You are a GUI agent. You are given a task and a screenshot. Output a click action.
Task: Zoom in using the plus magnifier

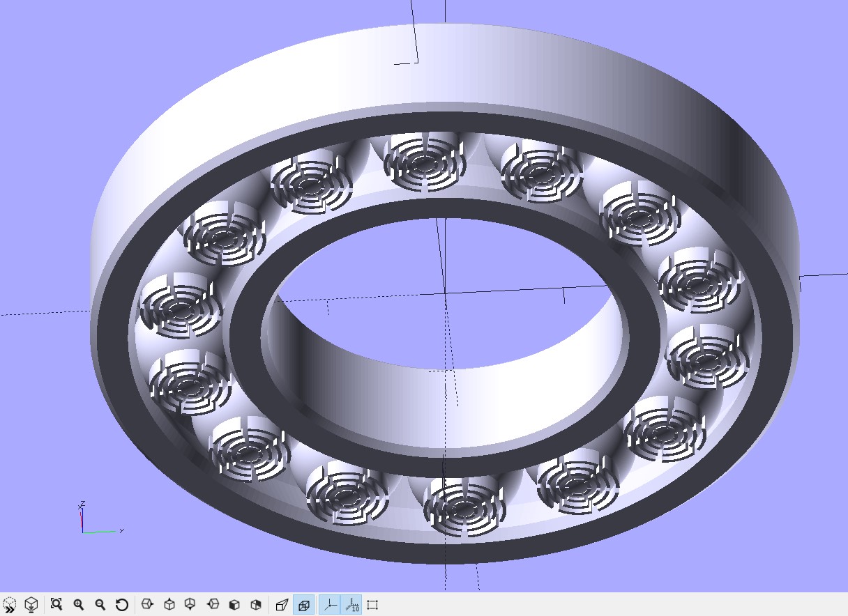pos(78,604)
